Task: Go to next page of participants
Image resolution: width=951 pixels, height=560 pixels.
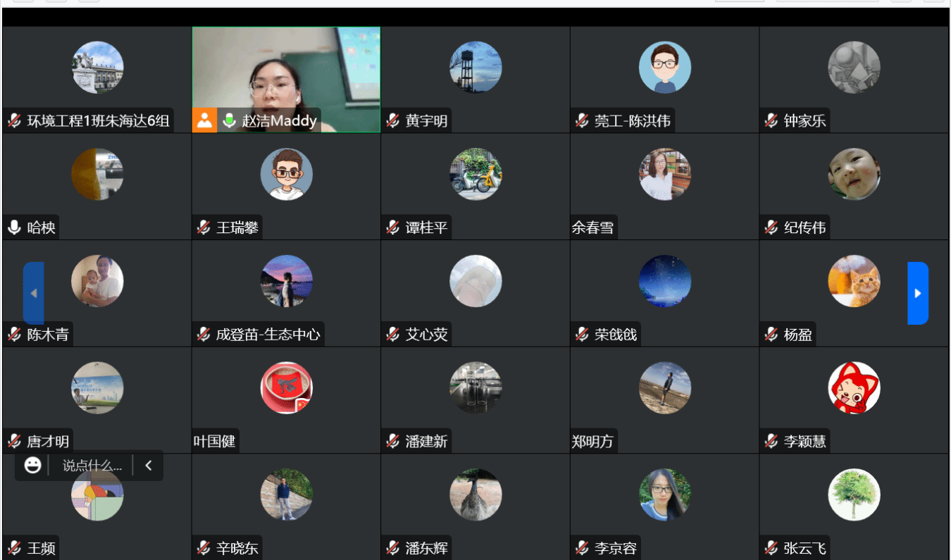Action: pyautogui.click(x=918, y=293)
